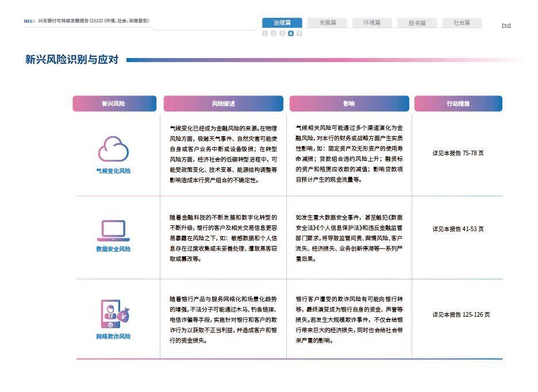The image size is (538, 392).
Task: Open the 服务篇 tab
Action: click(x=417, y=23)
